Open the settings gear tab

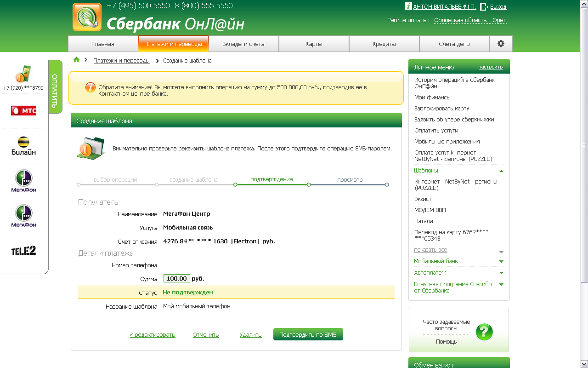coord(501,44)
